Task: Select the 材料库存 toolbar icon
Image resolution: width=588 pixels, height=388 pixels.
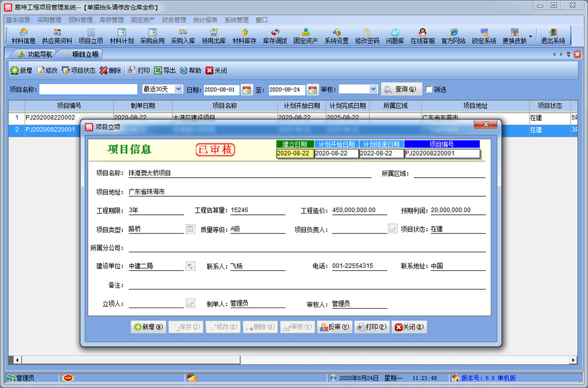Action: 244,36
